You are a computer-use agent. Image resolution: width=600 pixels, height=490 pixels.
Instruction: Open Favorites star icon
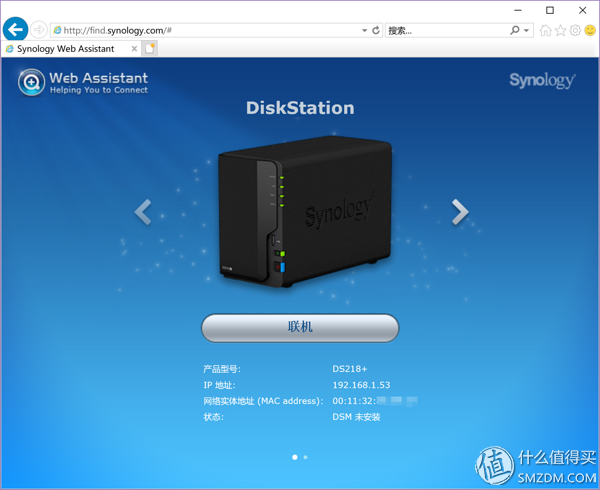point(560,30)
